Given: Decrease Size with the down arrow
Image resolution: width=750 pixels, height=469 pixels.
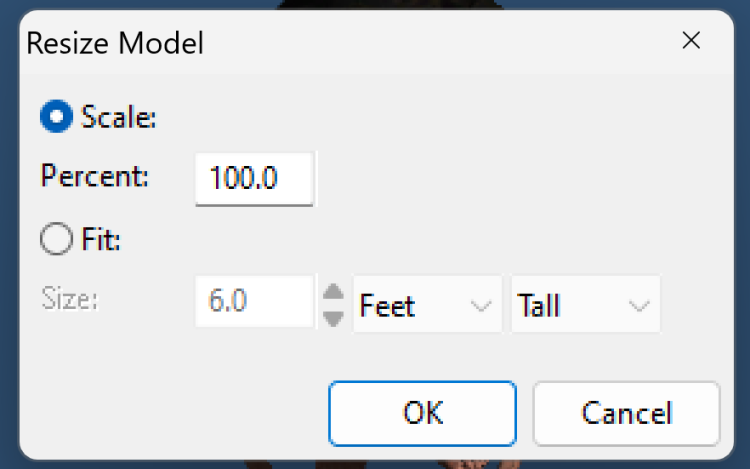Looking at the screenshot, I should [334, 318].
